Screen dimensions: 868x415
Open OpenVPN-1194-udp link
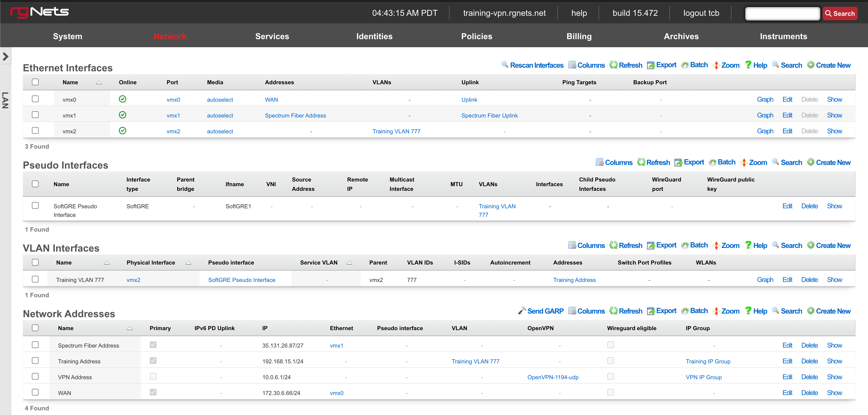click(x=553, y=377)
